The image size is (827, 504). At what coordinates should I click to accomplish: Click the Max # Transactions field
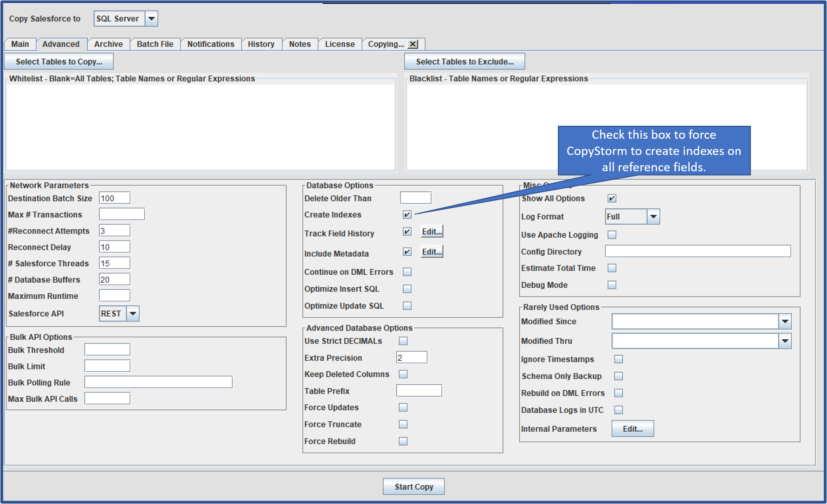tap(122, 214)
